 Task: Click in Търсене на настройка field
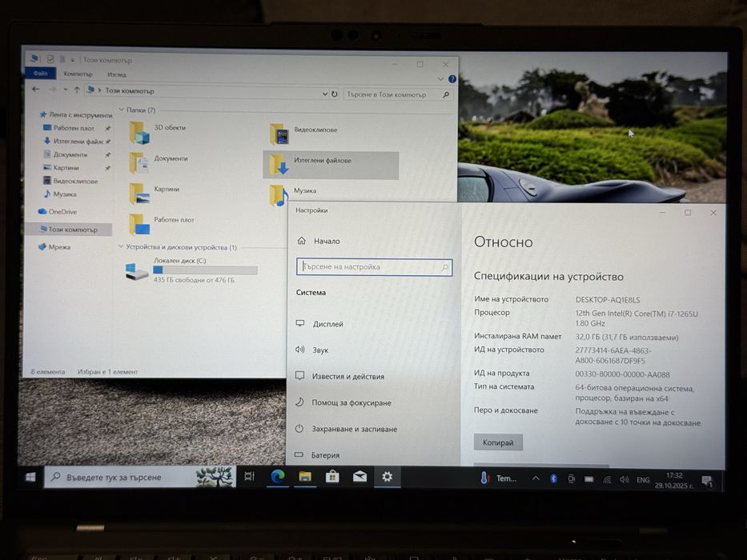374,267
